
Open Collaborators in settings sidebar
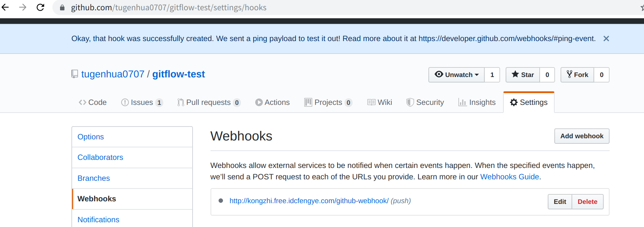[100, 157]
